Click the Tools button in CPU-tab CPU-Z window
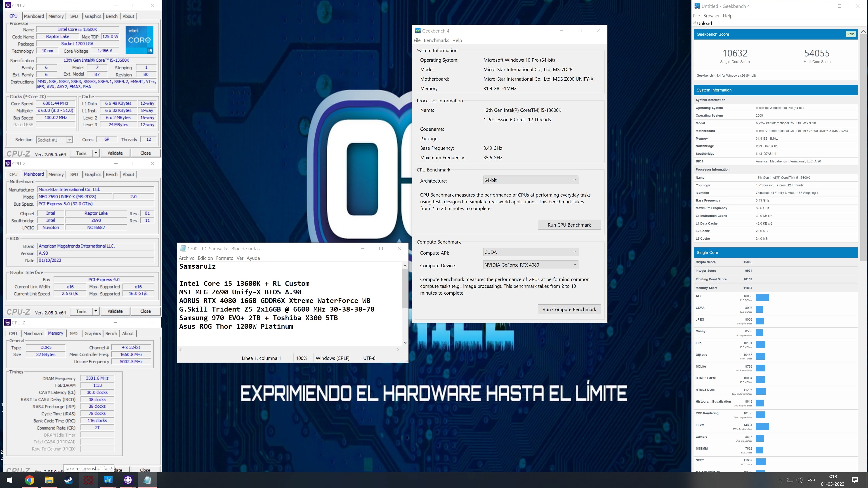The image size is (868, 488). click(x=81, y=153)
